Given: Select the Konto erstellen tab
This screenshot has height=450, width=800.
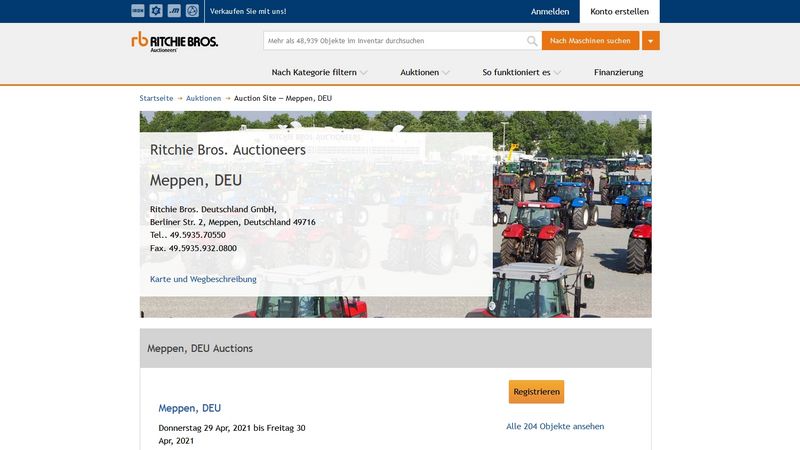Looking at the screenshot, I should tap(619, 12).
